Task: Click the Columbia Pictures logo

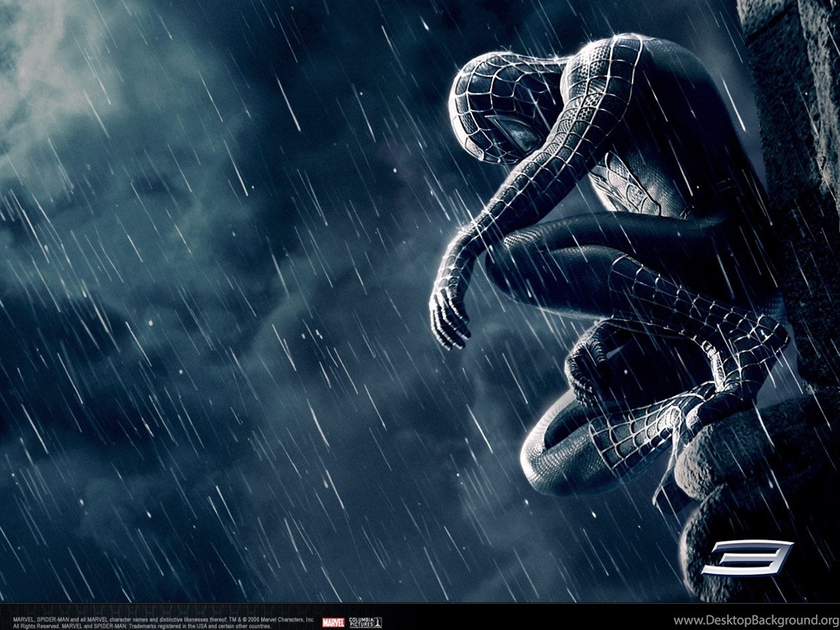Action: coord(365,622)
